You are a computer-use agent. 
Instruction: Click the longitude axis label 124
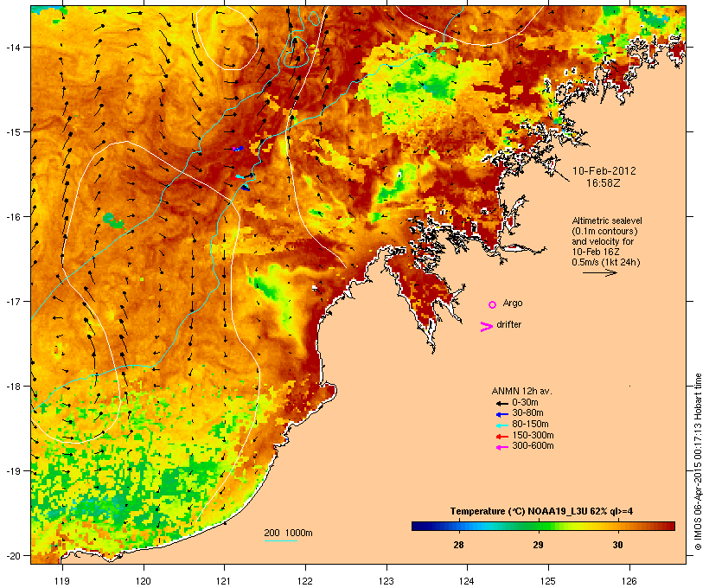(x=467, y=581)
